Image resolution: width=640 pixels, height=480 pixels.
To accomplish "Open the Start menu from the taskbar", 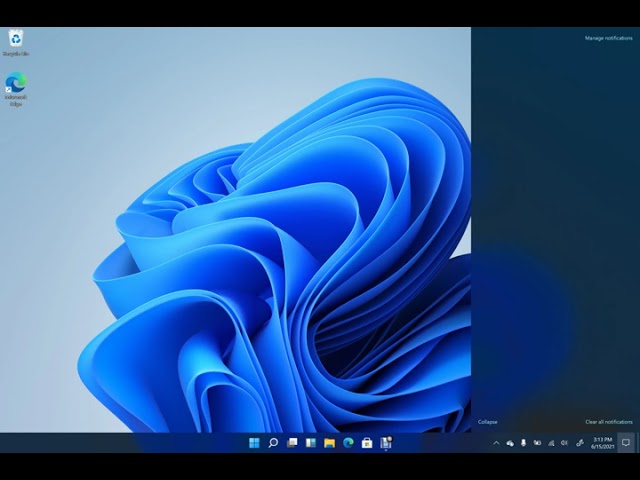I will (x=254, y=443).
